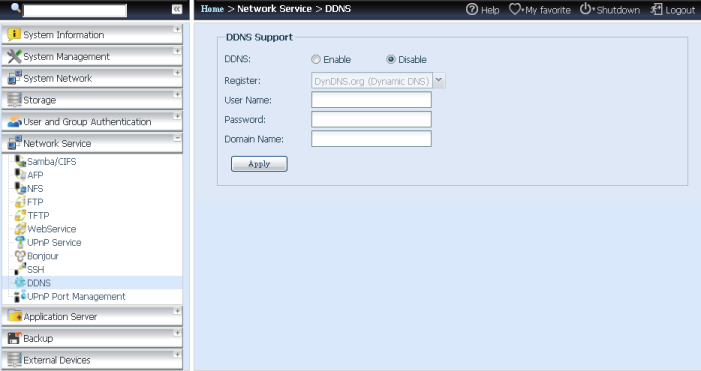This screenshot has height=371, width=701.
Task: Collapse the sidebar with double-arrow button
Action: 177,9
